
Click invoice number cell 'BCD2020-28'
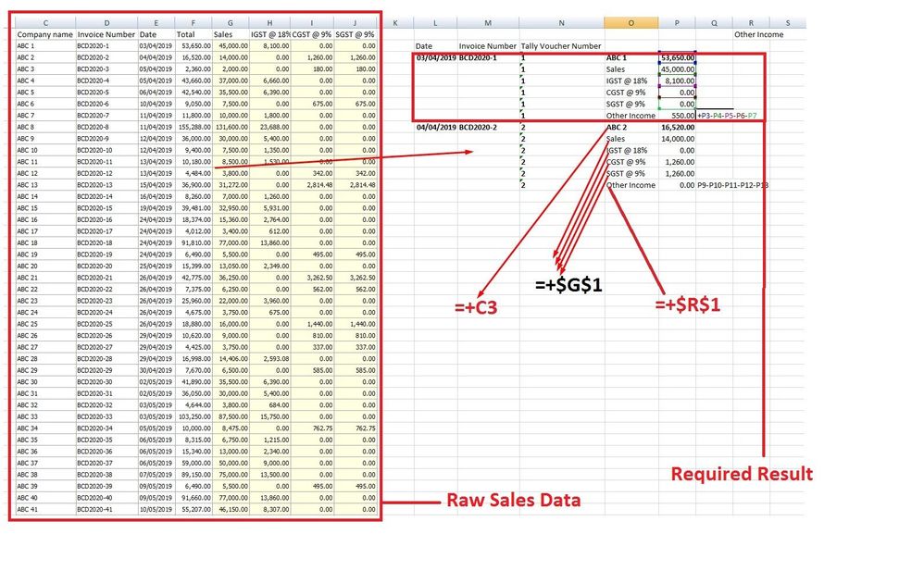pyautogui.click(x=106, y=359)
